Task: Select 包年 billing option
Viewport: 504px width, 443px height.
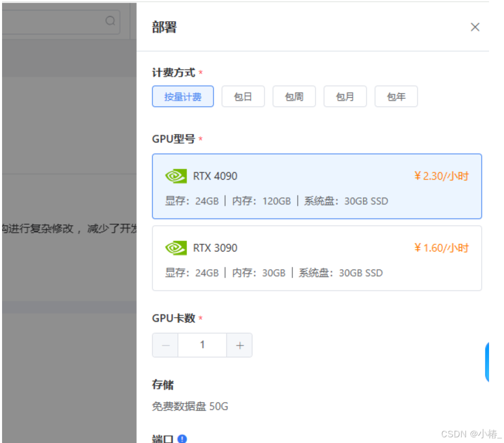Action: point(396,96)
